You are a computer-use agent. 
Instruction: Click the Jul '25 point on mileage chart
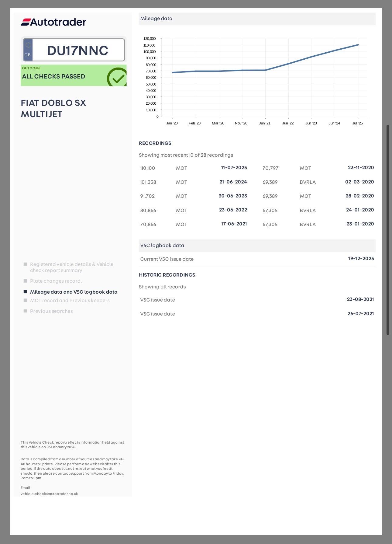point(358,45)
